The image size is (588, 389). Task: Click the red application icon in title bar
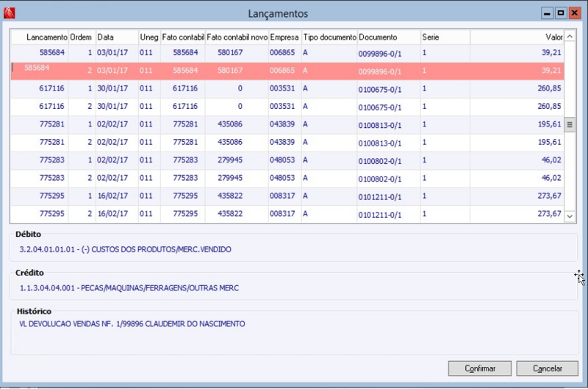(9, 13)
